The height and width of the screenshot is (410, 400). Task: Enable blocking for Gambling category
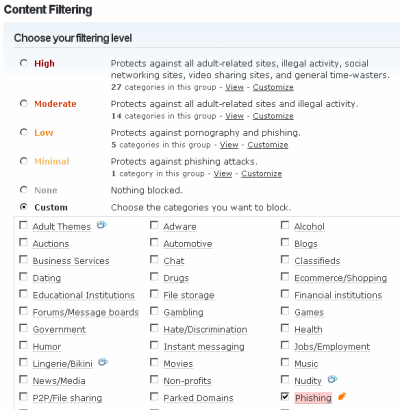tap(154, 311)
